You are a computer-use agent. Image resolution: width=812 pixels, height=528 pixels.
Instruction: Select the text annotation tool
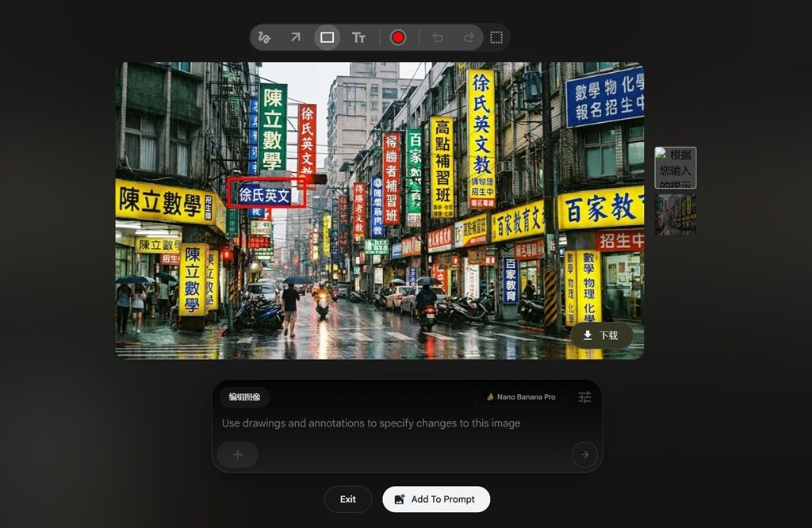coord(358,37)
